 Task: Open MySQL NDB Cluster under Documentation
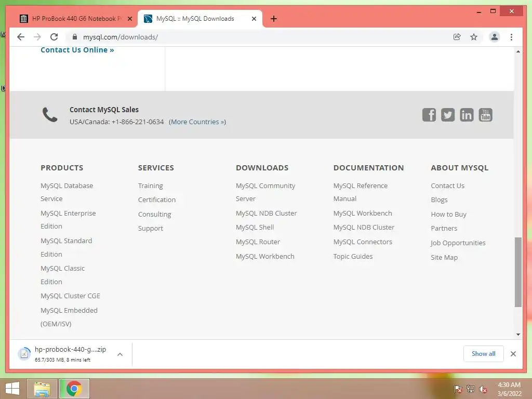[x=364, y=228]
